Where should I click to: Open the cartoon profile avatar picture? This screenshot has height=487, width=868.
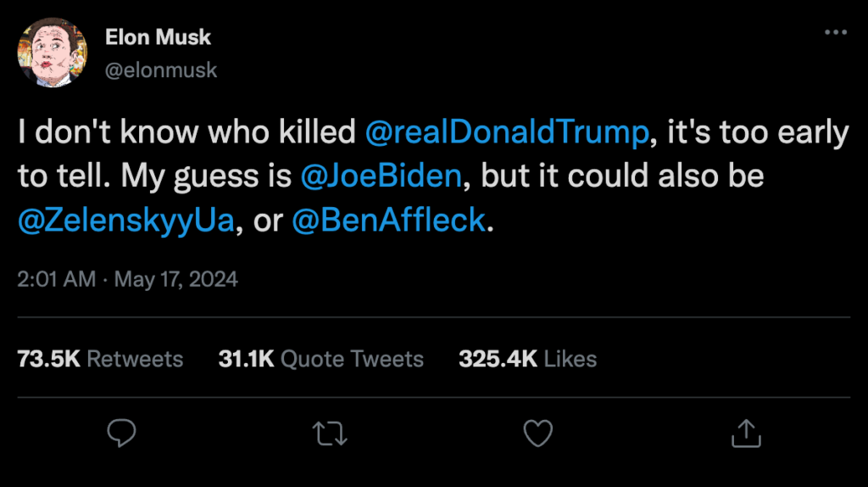pyautogui.click(x=53, y=53)
